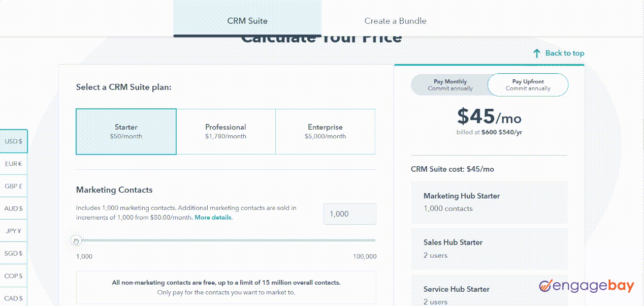Toggle billing to Pay Monthly
The width and height of the screenshot is (644, 306).
(x=451, y=84)
